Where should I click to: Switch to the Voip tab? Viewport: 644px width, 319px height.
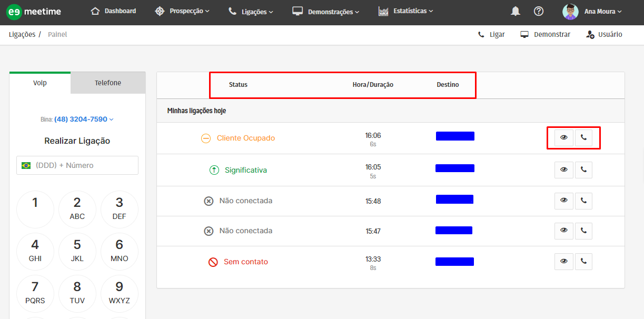point(40,83)
